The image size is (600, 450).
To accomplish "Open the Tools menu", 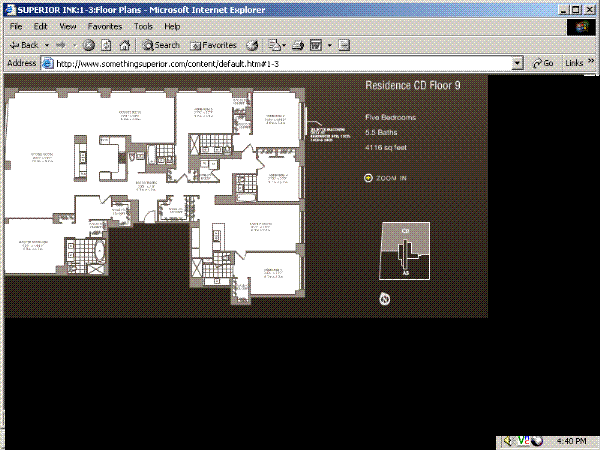I will (x=143, y=26).
